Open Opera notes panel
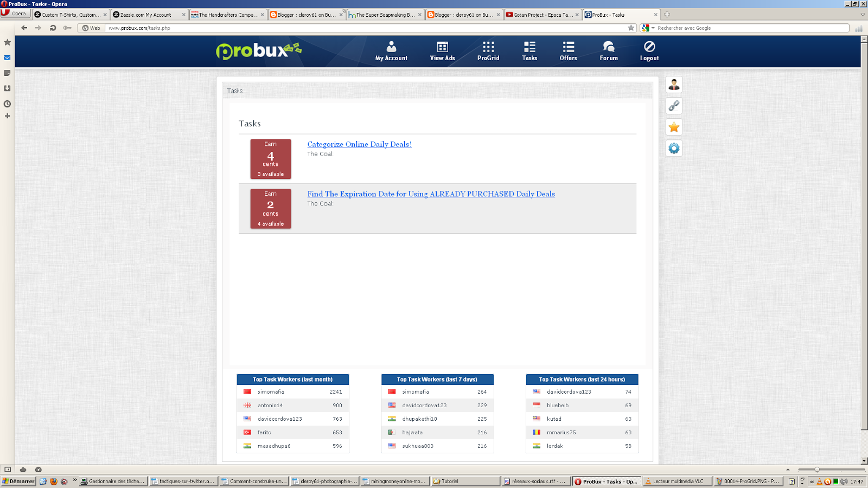868x488 pixels. pyautogui.click(x=7, y=73)
